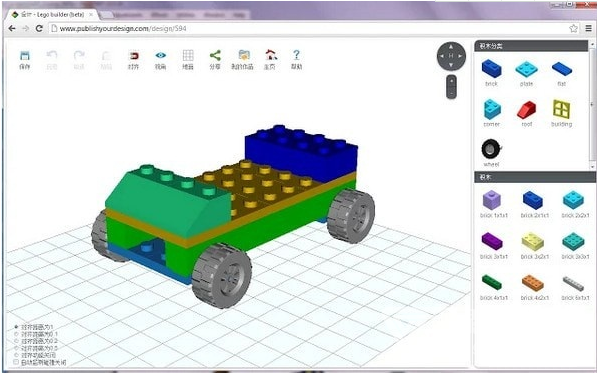Switch to the Lego builder browser tab
The height and width of the screenshot is (373, 597).
click(x=53, y=15)
